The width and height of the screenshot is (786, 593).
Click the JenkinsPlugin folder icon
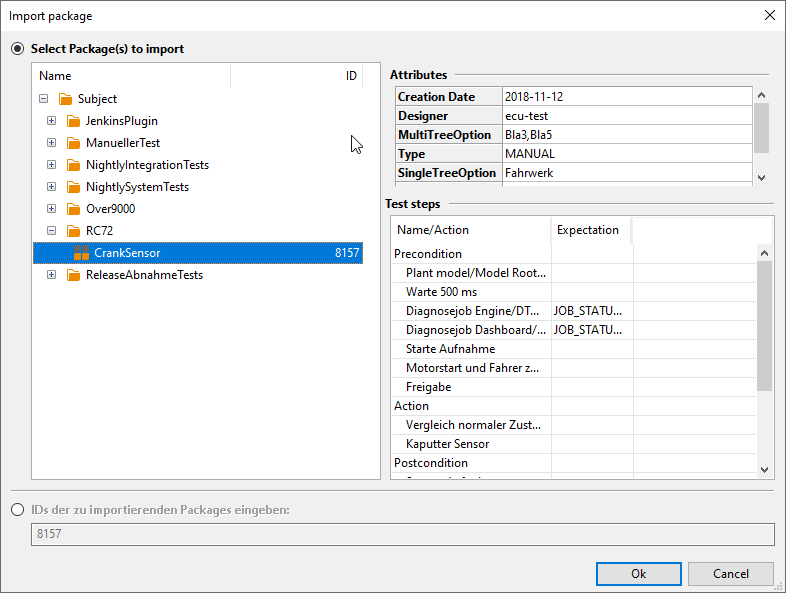[x=73, y=121]
